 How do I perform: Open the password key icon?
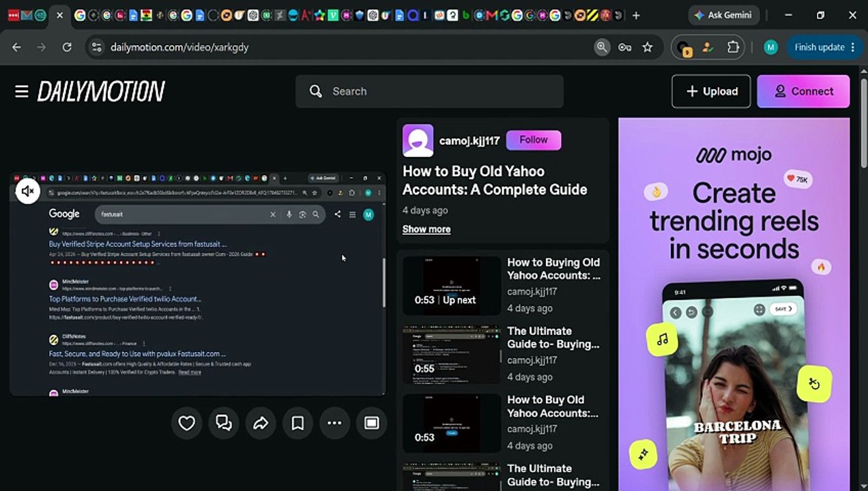[624, 47]
